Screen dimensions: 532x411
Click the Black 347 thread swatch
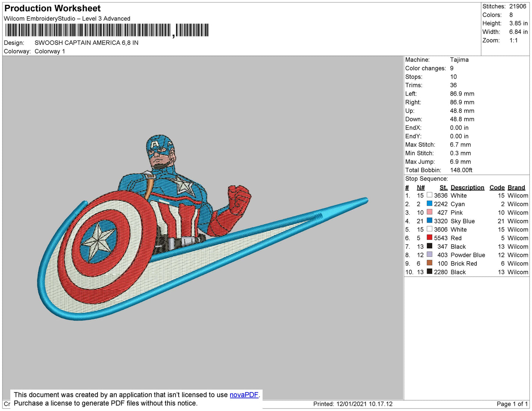coord(429,246)
